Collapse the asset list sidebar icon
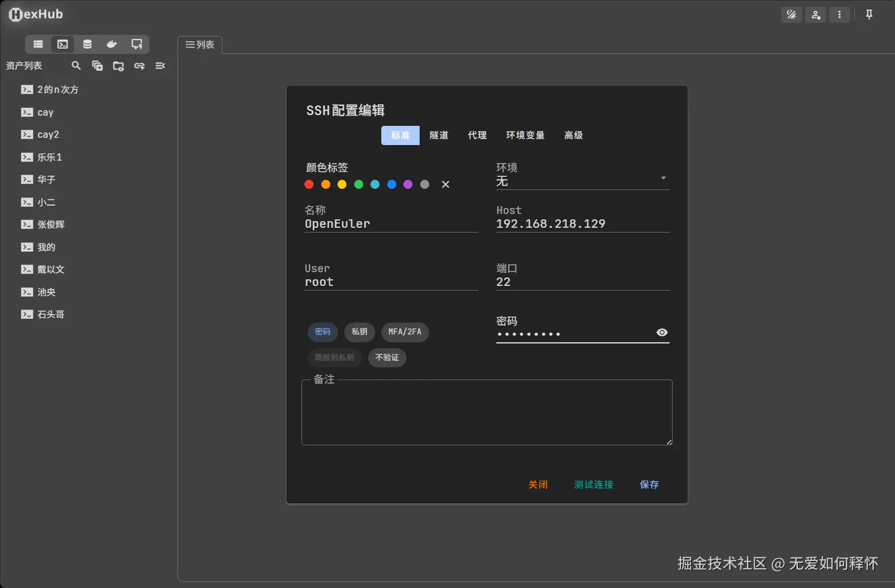The width and height of the screenshot is (895, 588). 160,66
